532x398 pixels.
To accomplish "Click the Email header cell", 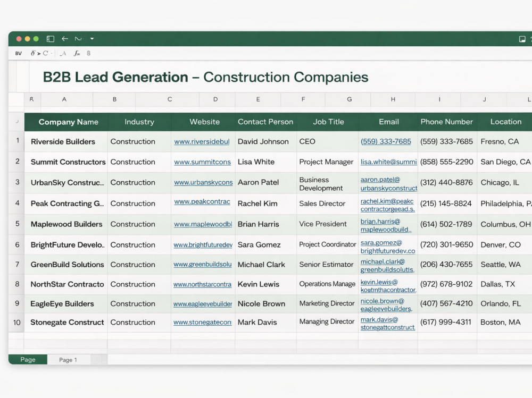I will (388, 122).
